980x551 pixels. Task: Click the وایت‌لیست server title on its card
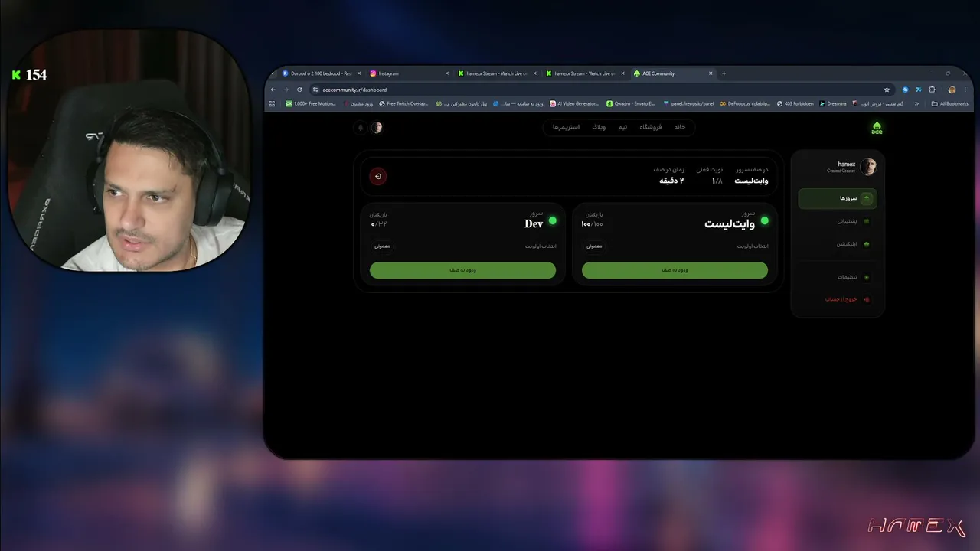[x=729, y=223]
